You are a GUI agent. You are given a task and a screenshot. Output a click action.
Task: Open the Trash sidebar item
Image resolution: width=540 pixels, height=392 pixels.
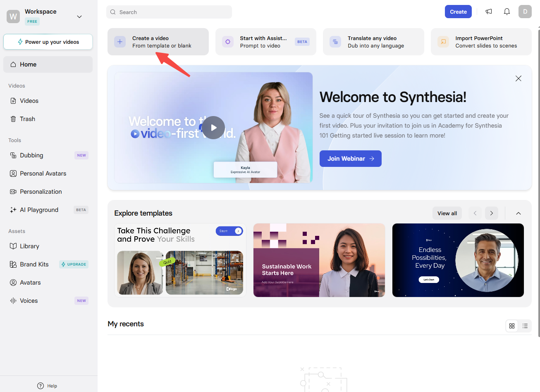pos(48,119)
